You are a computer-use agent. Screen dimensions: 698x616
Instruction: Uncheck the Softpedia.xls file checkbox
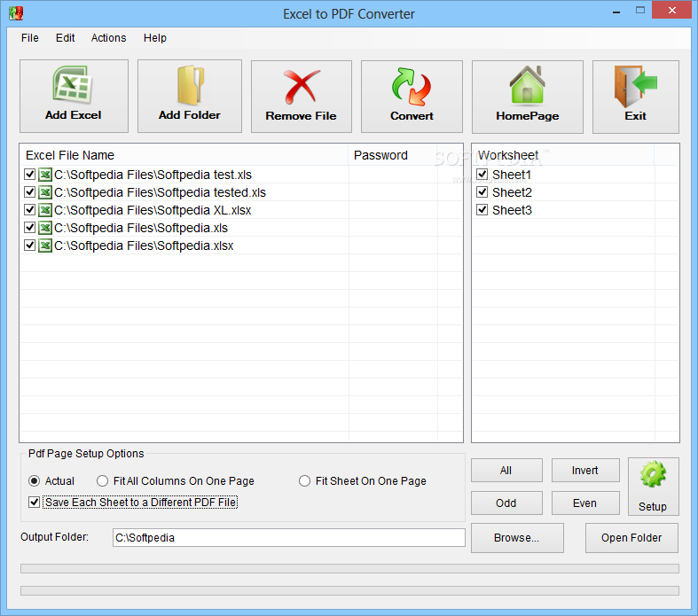30,227
